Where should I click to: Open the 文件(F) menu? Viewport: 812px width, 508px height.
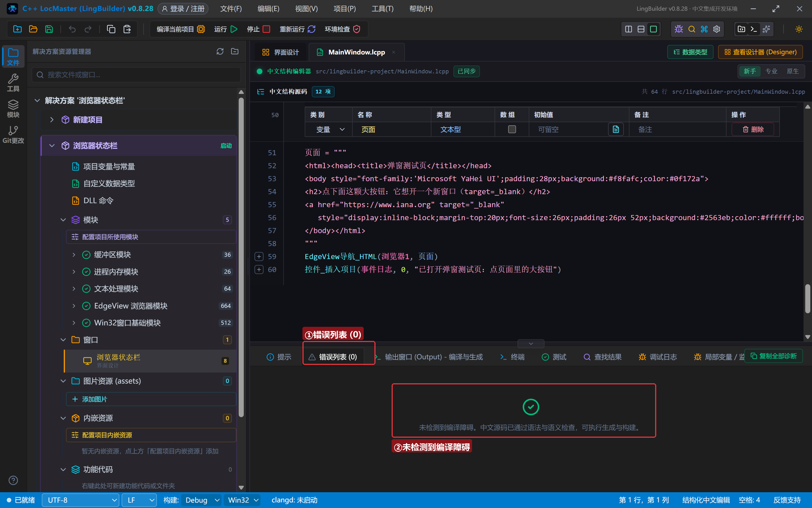[231, 9]
